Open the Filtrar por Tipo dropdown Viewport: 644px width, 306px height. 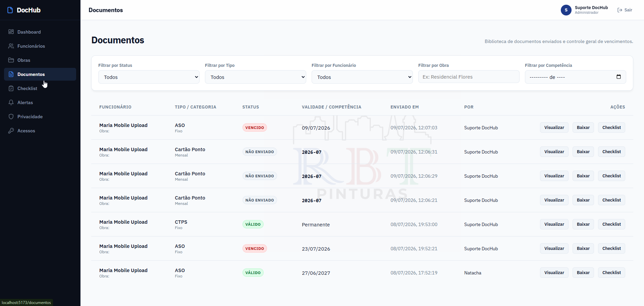256,77
